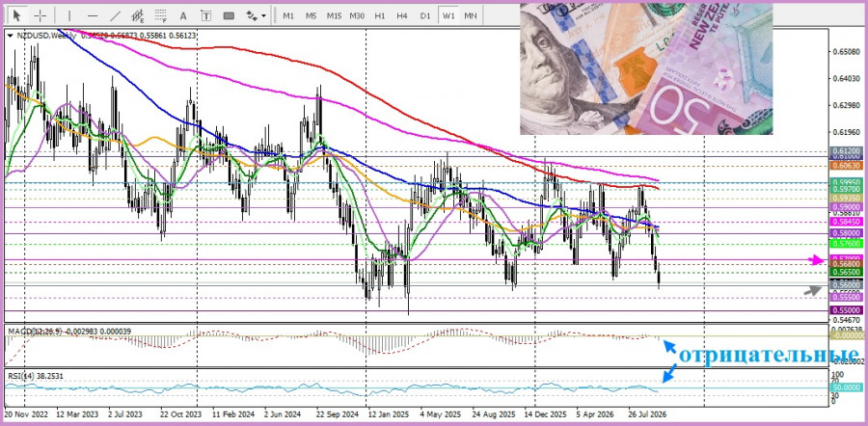Screen dimensions: 868x426
Task: Click the 22 Sep 2024 date label
Action: (338, 413)
